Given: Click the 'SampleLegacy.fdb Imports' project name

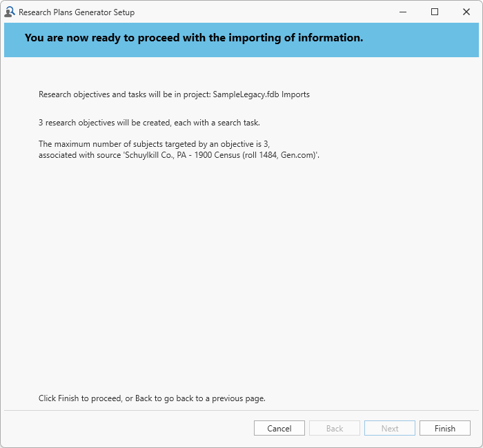Looking at the screenshot, I should coord(262,94).
